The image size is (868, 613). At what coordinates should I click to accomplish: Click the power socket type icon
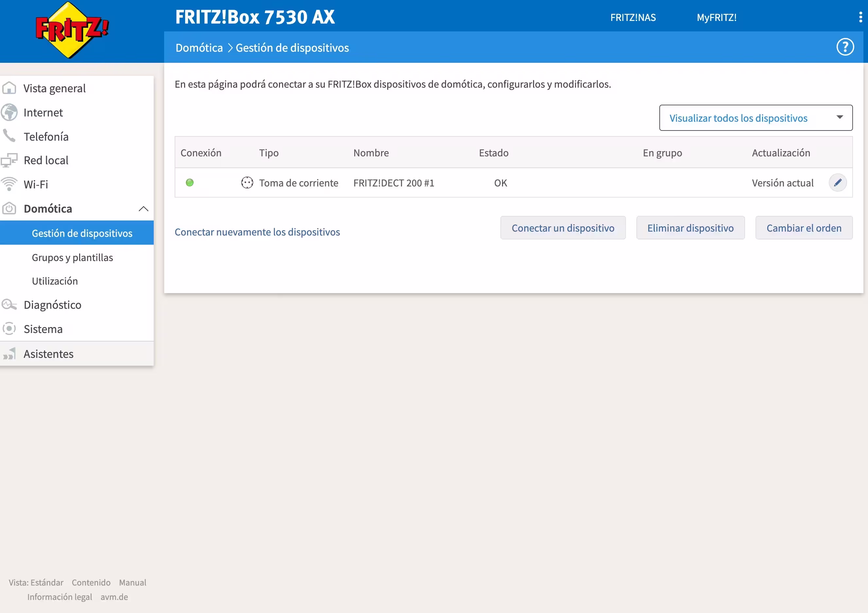click(x=247, y=183)
